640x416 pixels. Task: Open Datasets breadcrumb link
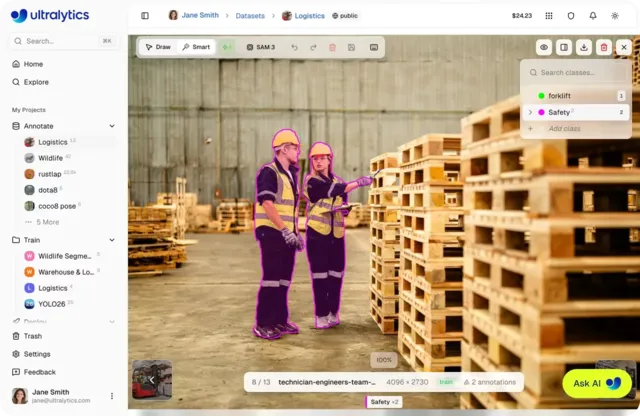tap(250, 16)
